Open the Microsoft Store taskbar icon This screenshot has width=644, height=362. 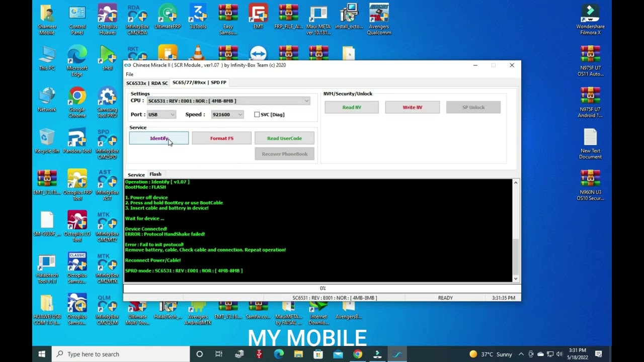coord(318,354)
